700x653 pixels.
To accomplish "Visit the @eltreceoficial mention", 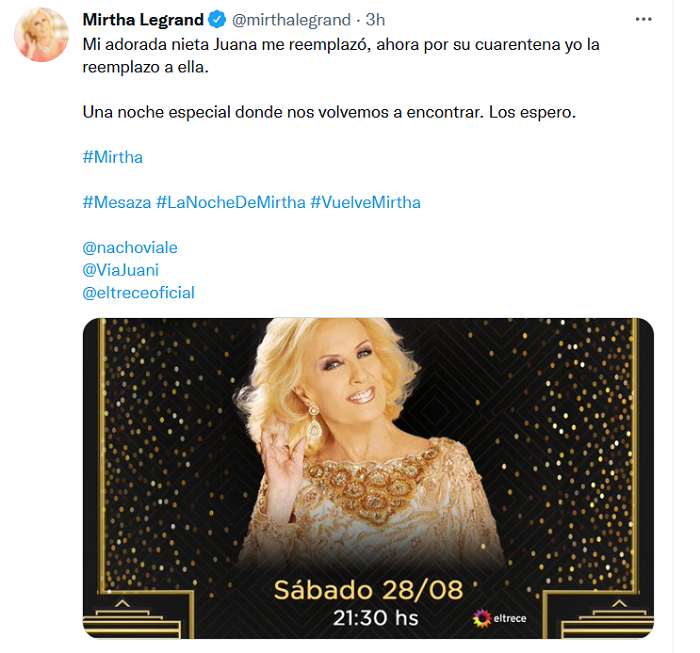I will pos(138,293).
